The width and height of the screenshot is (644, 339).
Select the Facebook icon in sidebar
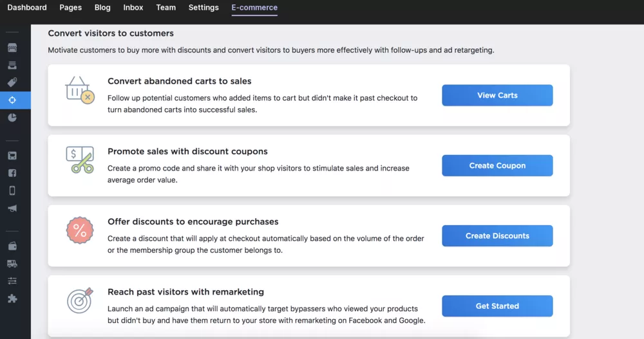click(x=12, y=173)
